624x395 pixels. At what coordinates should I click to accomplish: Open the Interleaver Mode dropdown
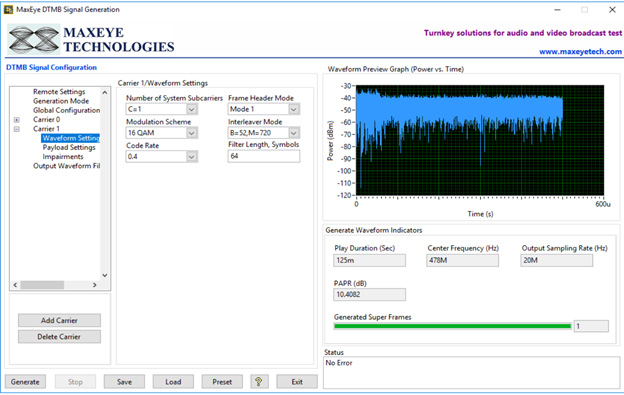[294, 133]
